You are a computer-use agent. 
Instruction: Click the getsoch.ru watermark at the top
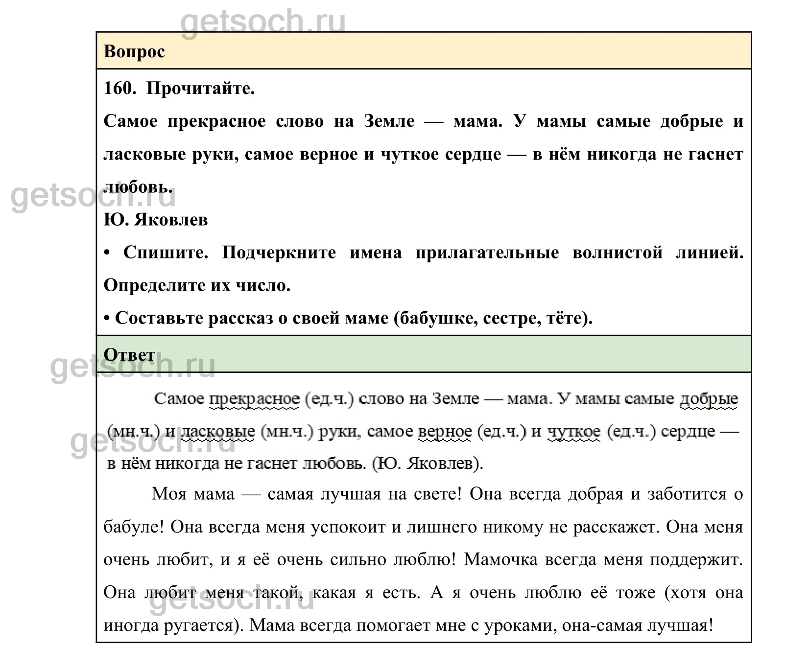pos(263,22)
